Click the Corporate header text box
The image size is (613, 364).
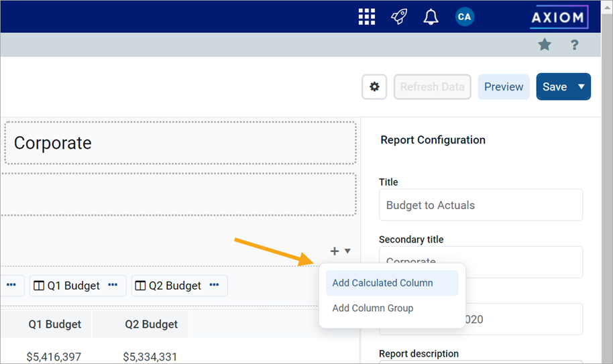coord(180,143)
